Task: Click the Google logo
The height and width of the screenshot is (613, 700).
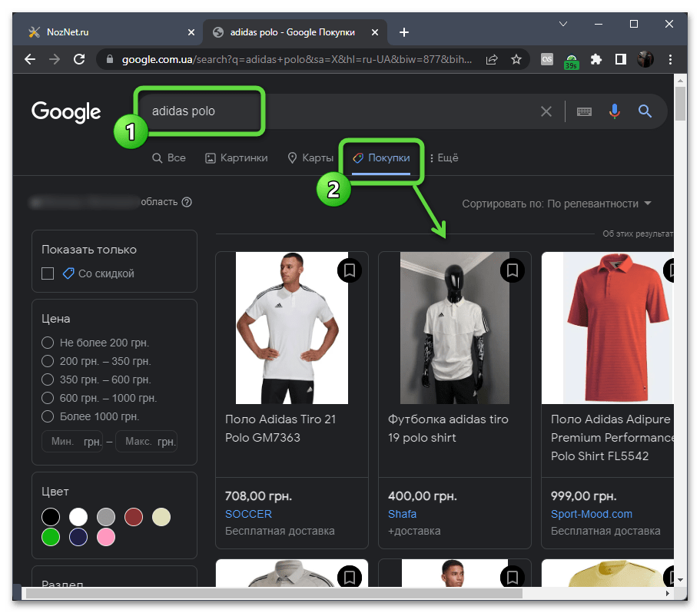Action: point(66,111)
